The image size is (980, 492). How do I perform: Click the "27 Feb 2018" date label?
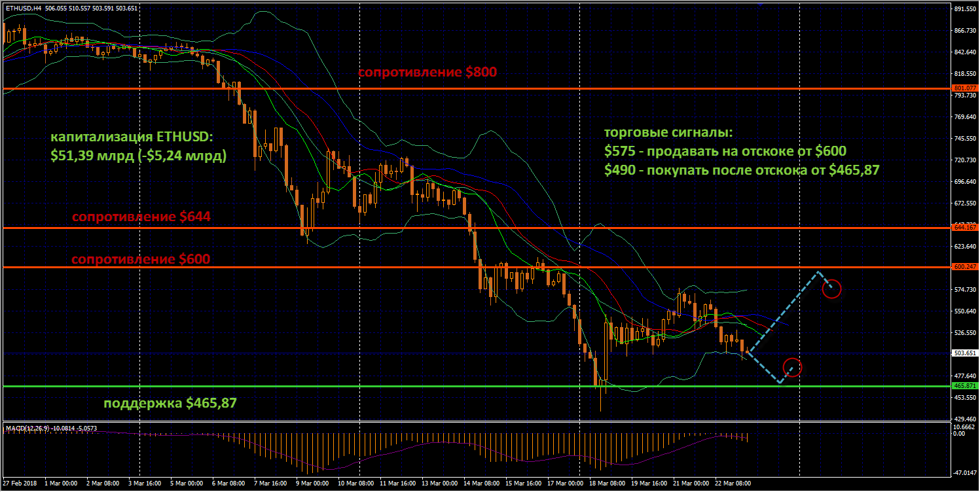(x=20, y=483)
